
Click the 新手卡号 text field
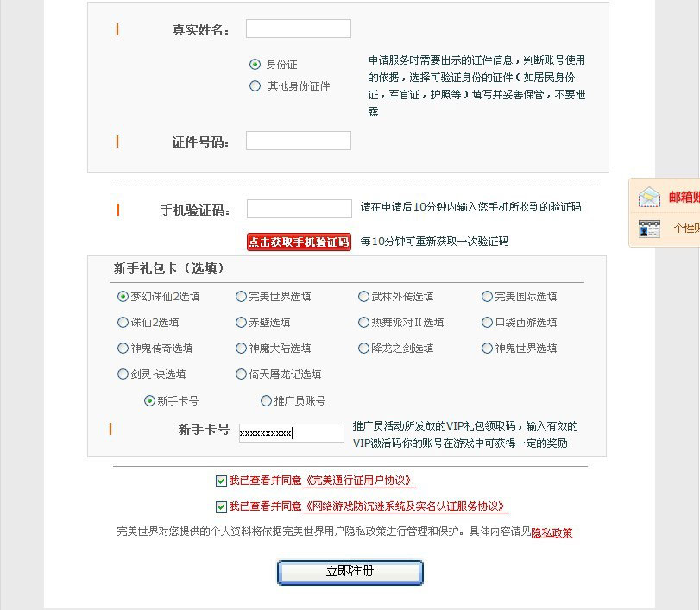click(x=292, y=433)
